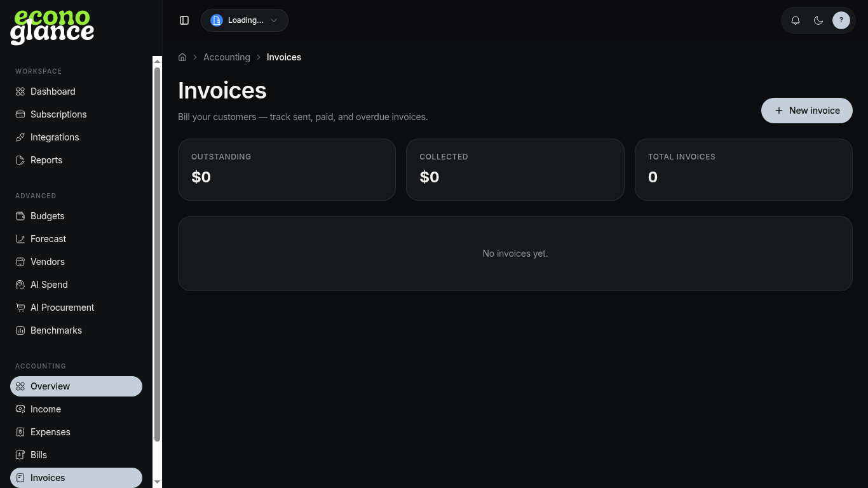Select the Invoices breadcrumb text

(284, 57)
